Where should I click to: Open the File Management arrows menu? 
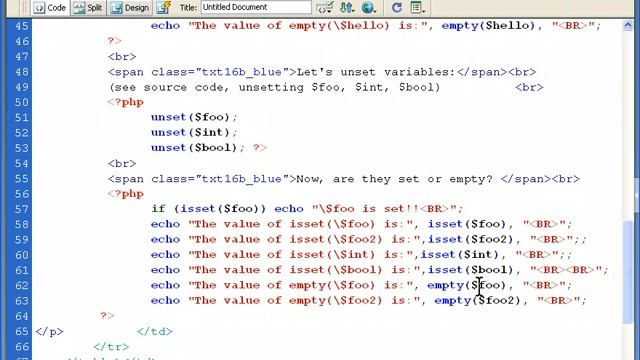pos(347,7)
